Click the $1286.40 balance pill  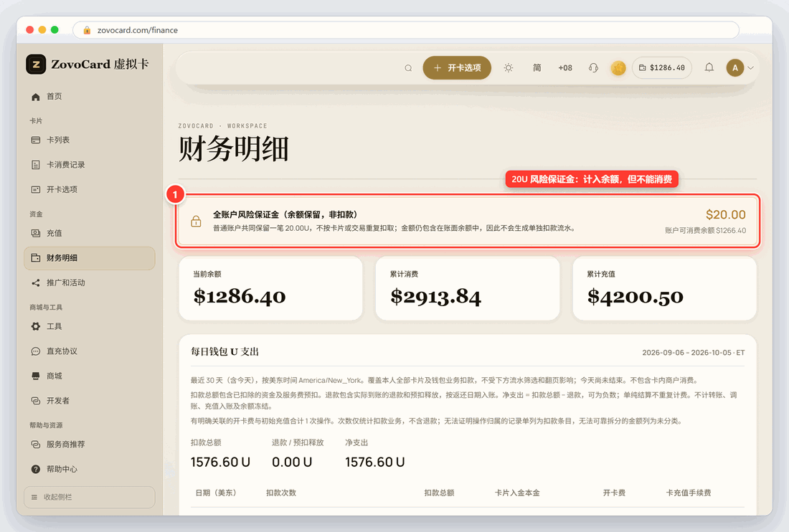662,68
